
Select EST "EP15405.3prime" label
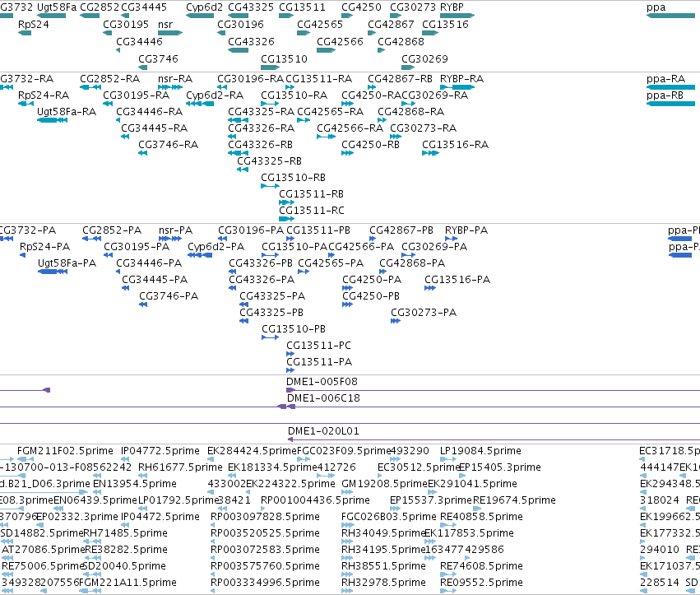pos(500,467)
